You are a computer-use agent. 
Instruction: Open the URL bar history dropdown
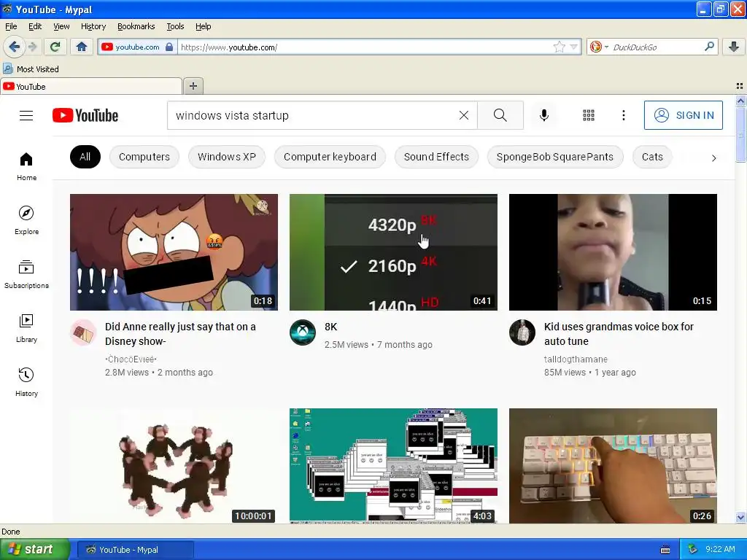[x=574, y=47]
